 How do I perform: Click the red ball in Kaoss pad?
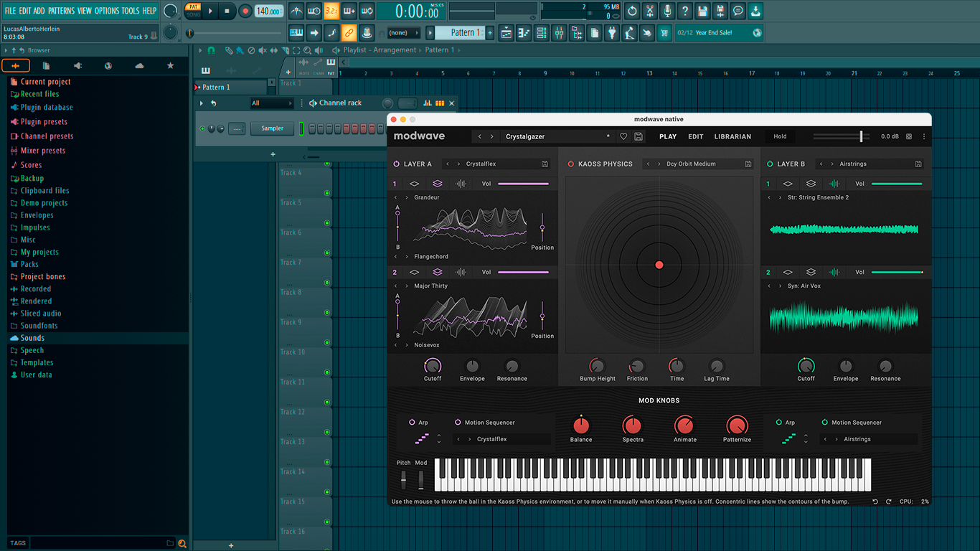click(659, 265)
